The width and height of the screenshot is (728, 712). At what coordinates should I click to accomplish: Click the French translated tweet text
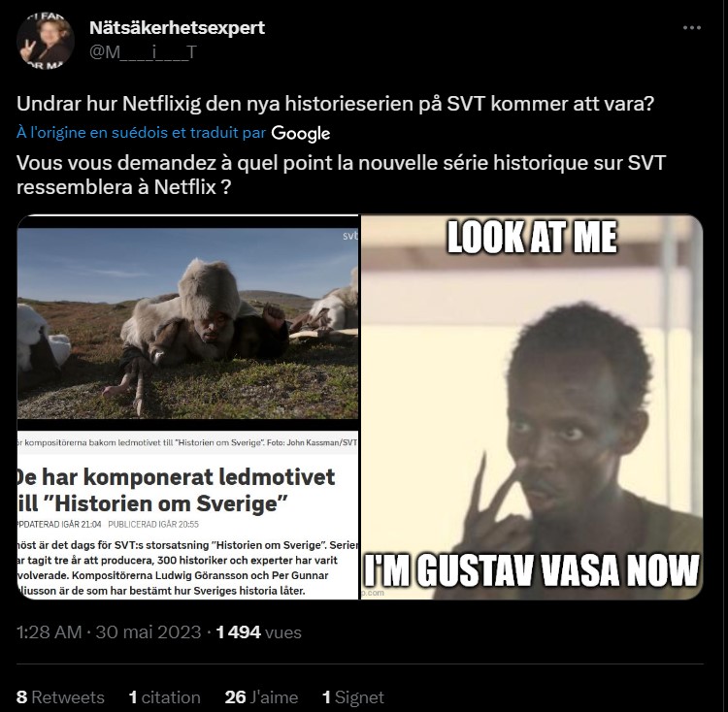[x=342, y=175]
